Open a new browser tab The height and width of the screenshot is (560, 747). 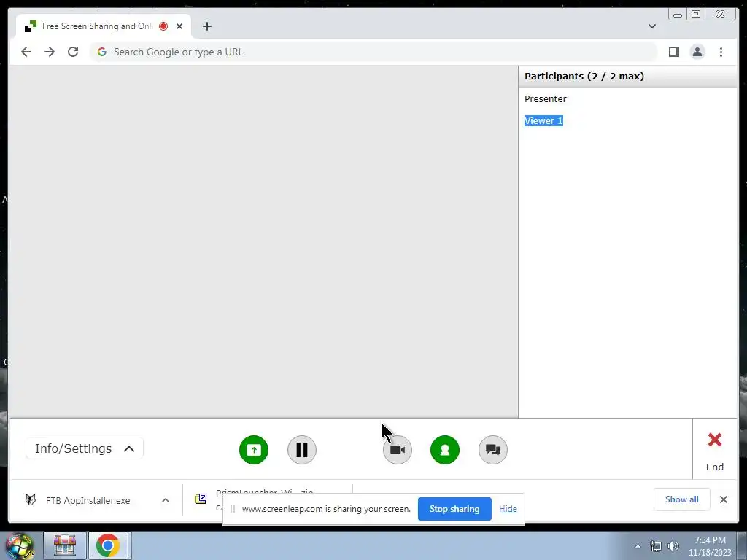(x=206, y=26)
